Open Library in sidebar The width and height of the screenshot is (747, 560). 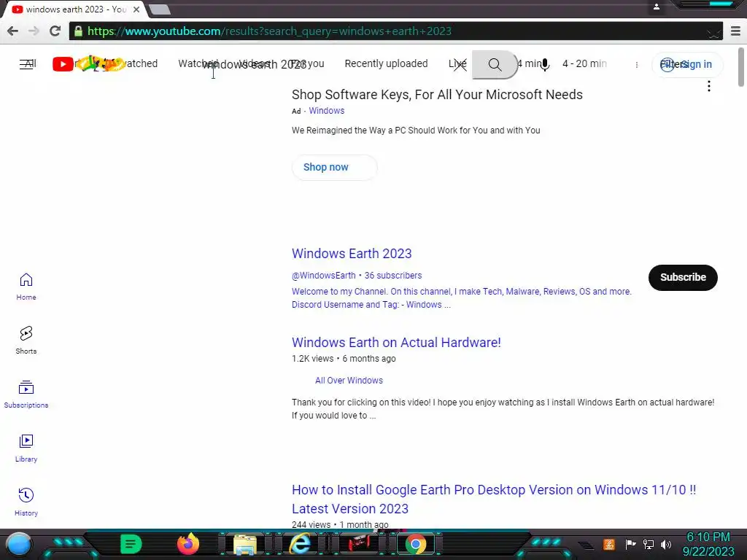pos(26,448)
